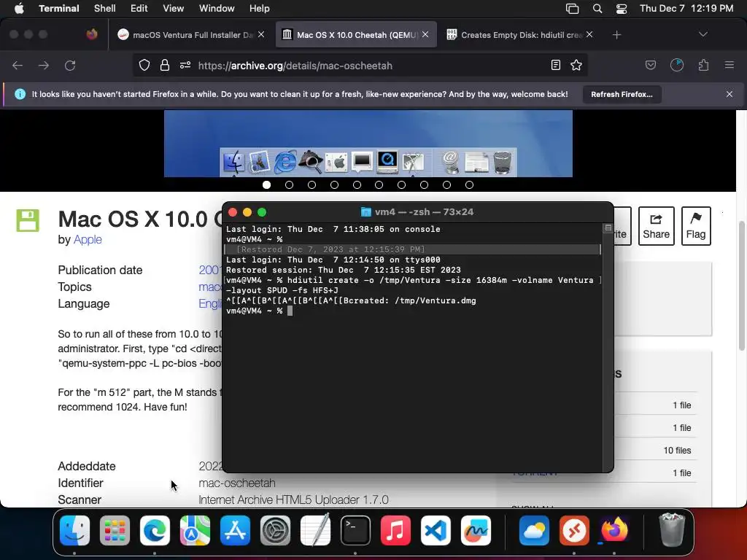Click the clock showing Thu Dec 7

[686, 8]
